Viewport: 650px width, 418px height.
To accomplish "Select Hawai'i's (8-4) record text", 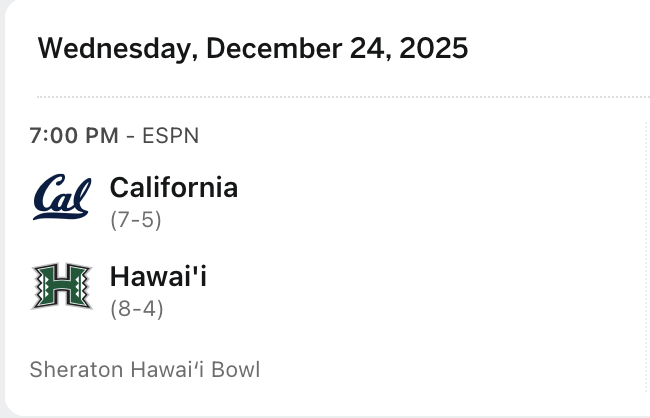I will point(136,308).
